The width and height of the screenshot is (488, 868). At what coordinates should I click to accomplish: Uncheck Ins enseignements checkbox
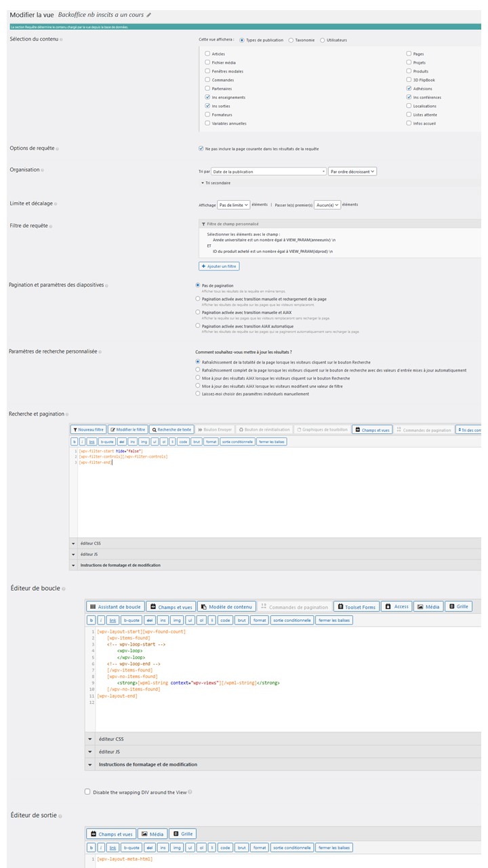tap(207, 97)
